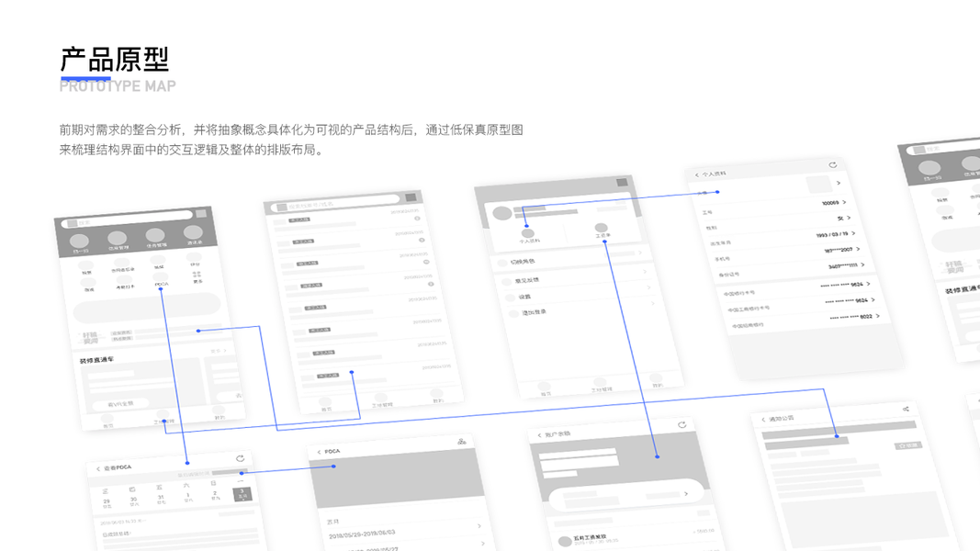The image size is (980, 551).
Task: Open 更多 link beside 装修直通车
Action: point(218,351)
